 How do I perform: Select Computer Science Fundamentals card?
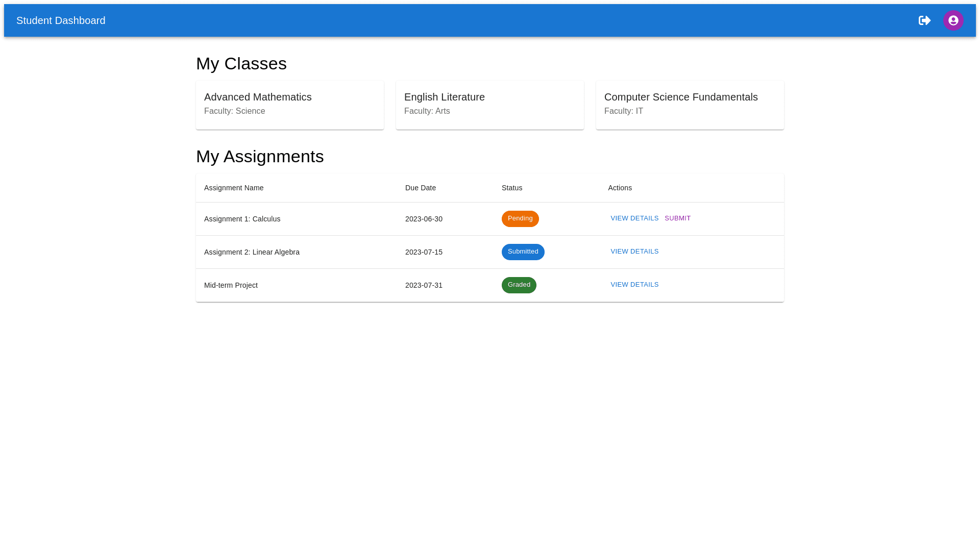(x=690, y=105)
